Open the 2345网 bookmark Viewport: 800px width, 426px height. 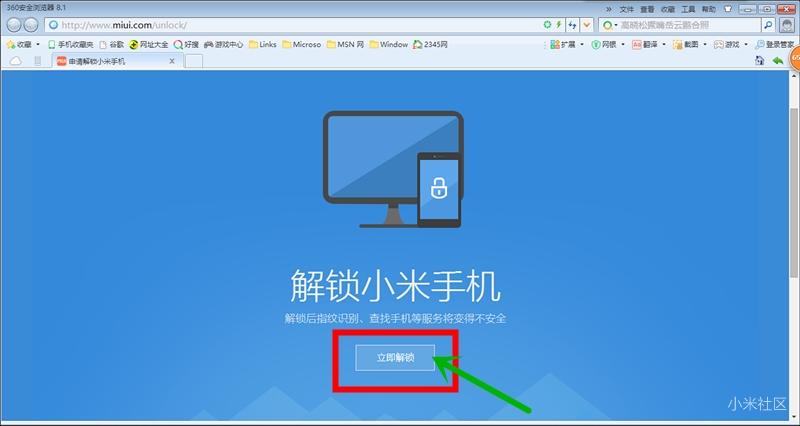(x=430, y=45)
